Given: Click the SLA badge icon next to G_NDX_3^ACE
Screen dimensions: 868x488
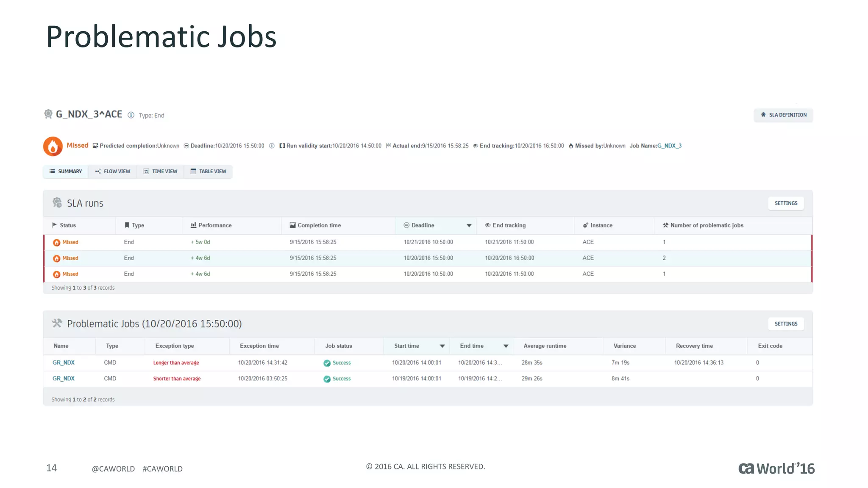Looking at the screenshot, I should pos(48,114).
